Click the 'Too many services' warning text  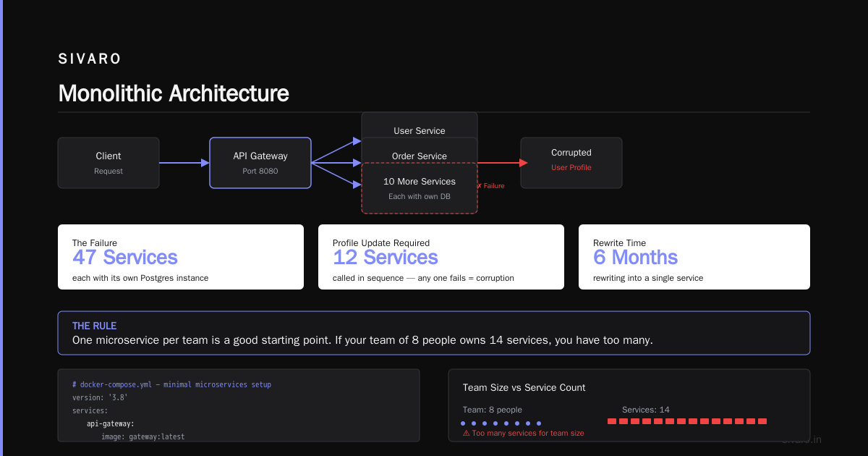point(524,433)
